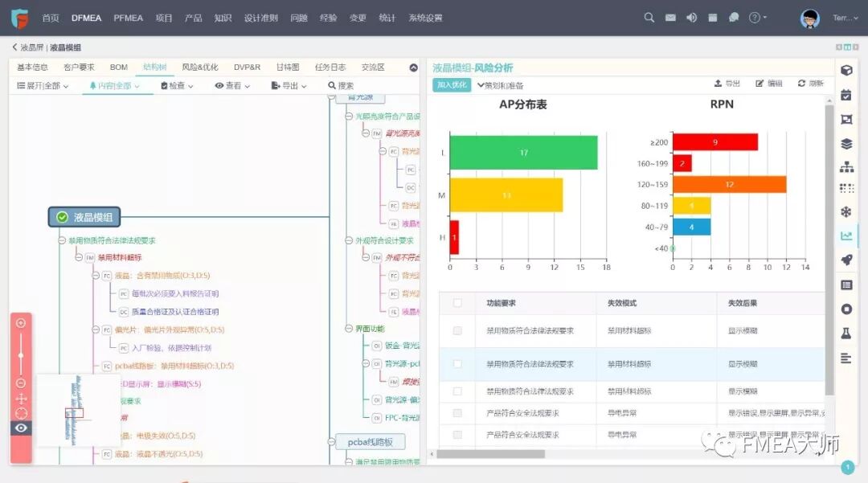868x483 pixels.
Task: Open the tree 导出 dropdown
Action: [289, 86]
